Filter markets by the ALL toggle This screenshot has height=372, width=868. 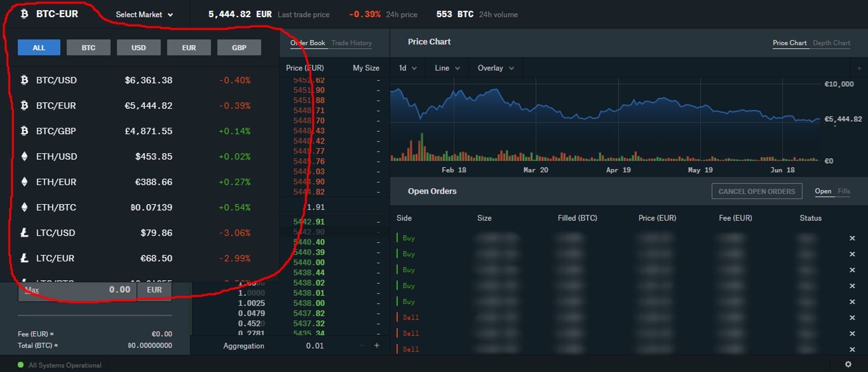coord(39,48)
